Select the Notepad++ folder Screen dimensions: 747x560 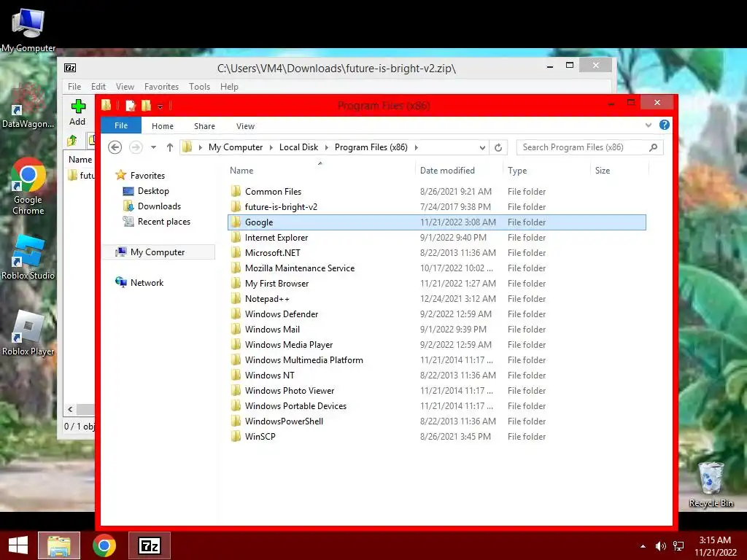[267, 298]
